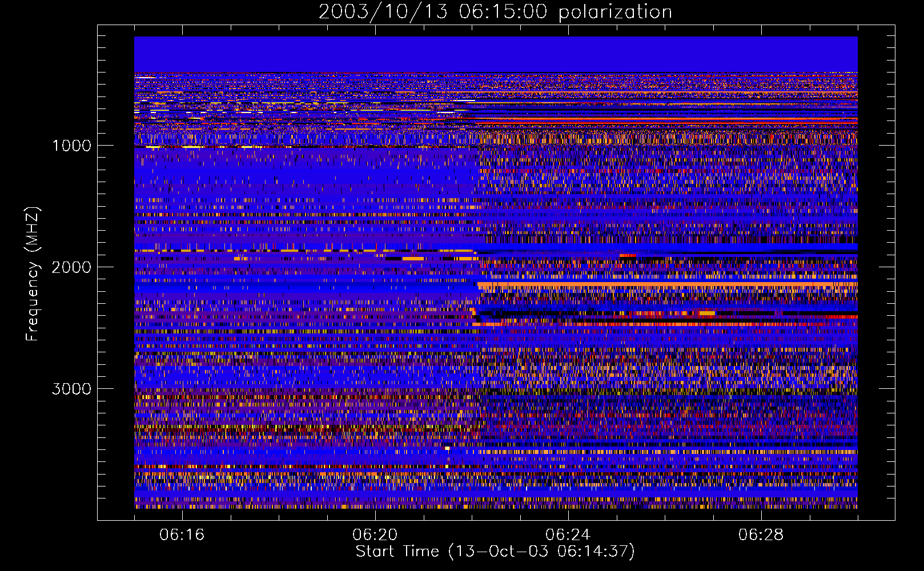Screen dimensions: 924x571
Task: Click the 1000 frequency tick label
Action: [x=71, y=146]
